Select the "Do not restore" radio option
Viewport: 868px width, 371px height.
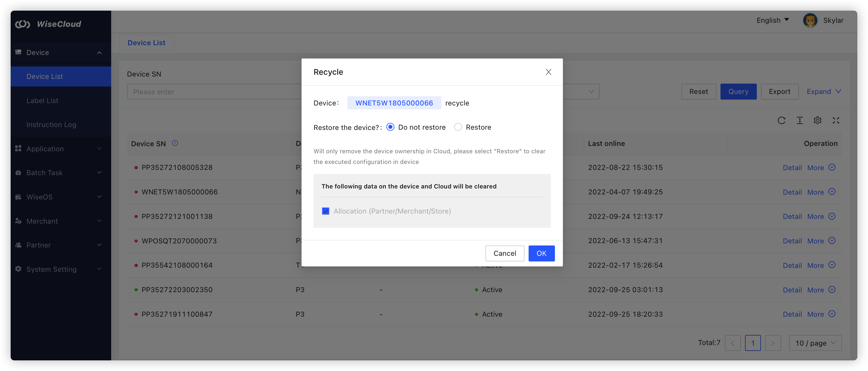(390, 127)
